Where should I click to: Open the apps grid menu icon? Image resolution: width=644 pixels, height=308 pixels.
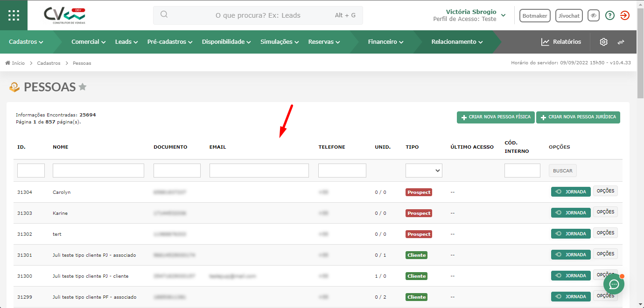tap(14, 15)
